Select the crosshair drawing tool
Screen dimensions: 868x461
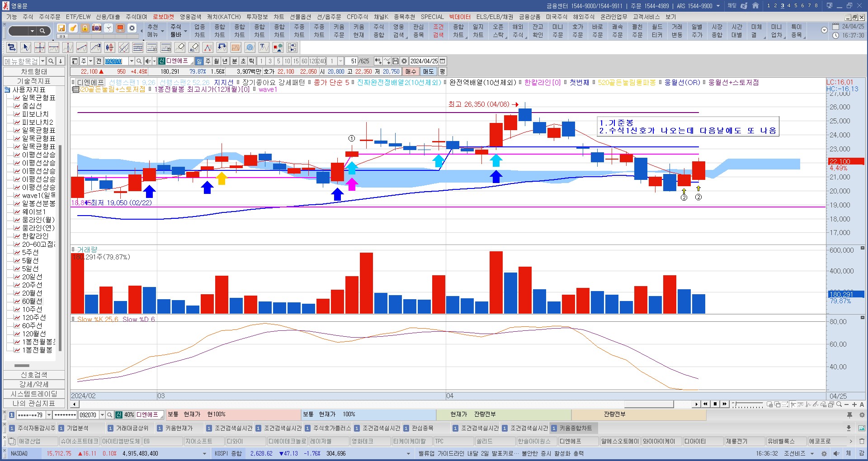[x=40, y=47]
